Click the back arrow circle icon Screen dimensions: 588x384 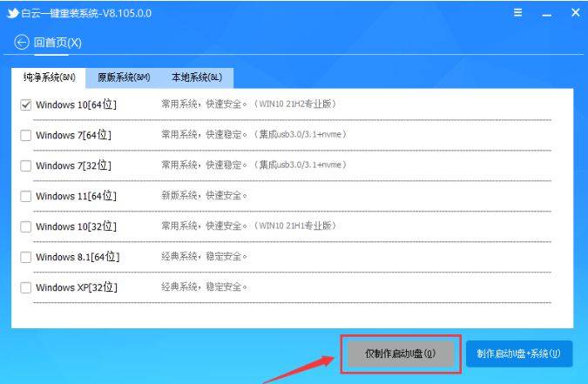click(21, 42)
